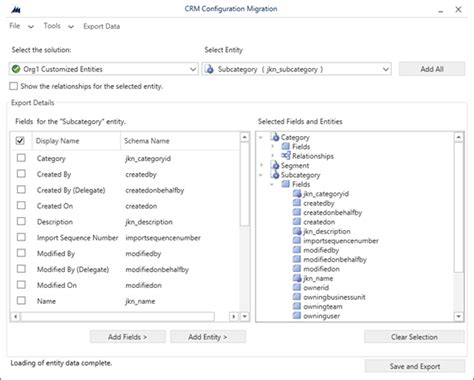Click the Clear Selection button
The height and width of the screenshot is (380, 474).
[414, 337]
